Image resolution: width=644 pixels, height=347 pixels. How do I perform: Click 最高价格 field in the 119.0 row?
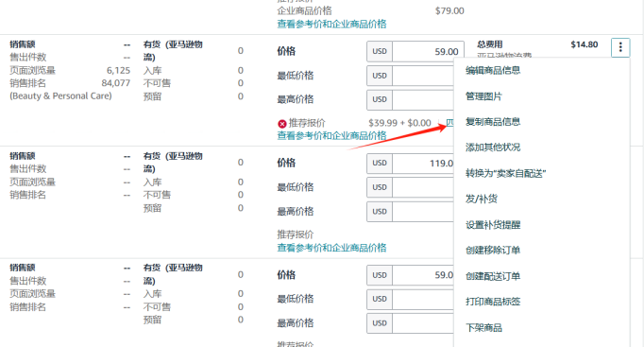(423, 212)
